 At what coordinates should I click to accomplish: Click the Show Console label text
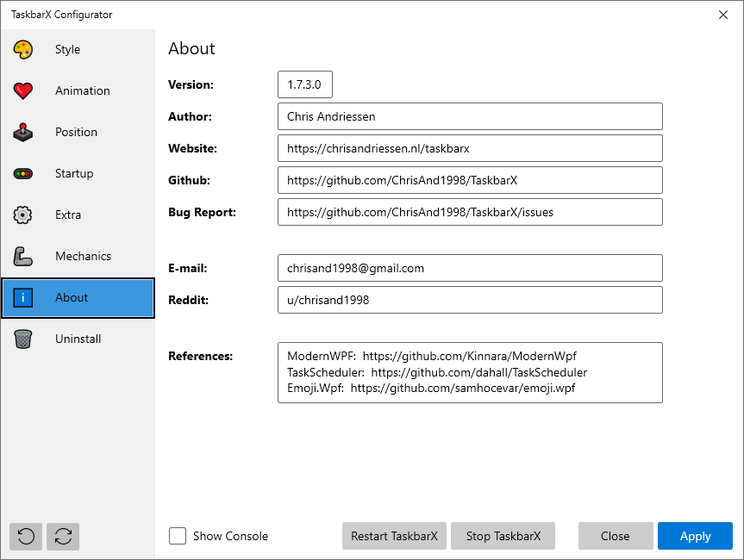pos(230,536)
